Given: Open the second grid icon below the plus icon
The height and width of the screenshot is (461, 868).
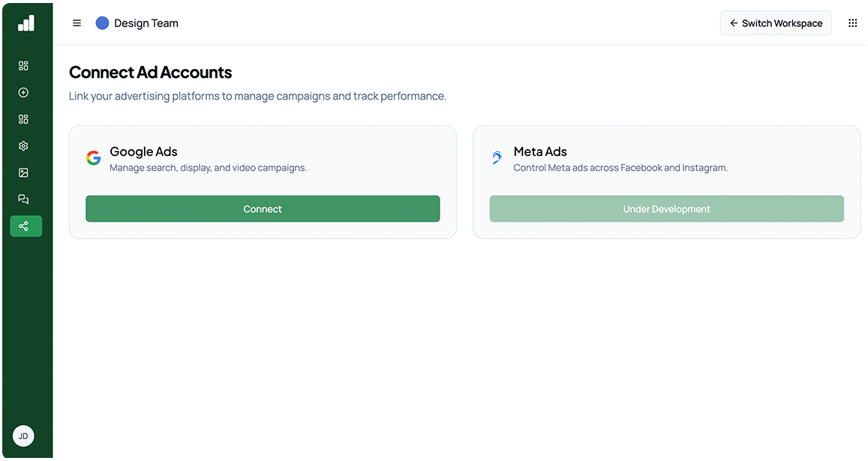Looking at the screenshot, I should click(x=23, y=119).
